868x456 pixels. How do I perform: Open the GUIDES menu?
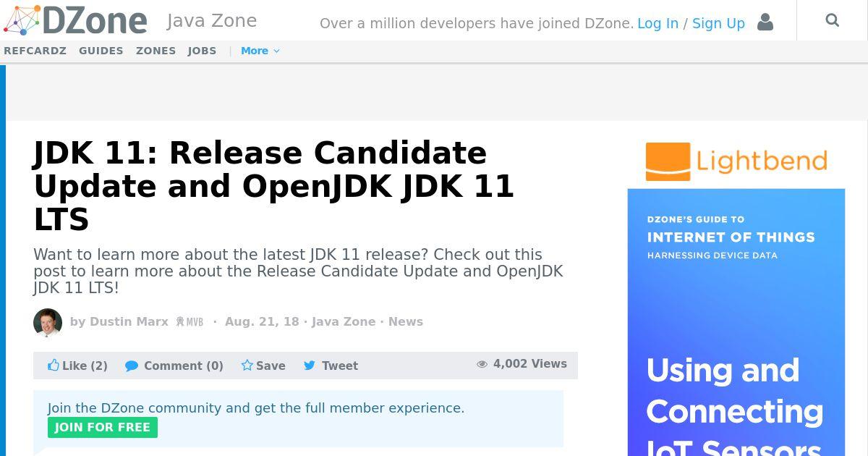coord(101,51)
